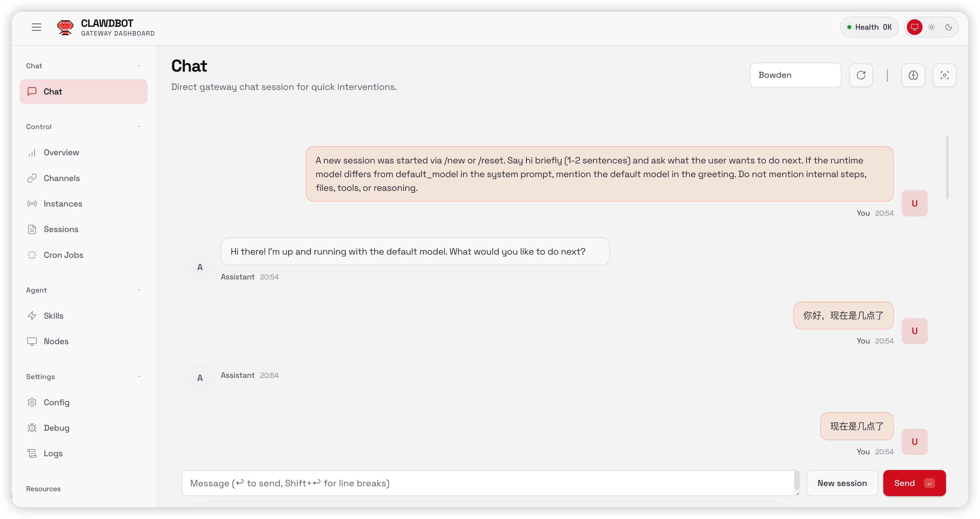Switch to light theme sun icon
Screen dimensions: 980x519
[932, 27]
